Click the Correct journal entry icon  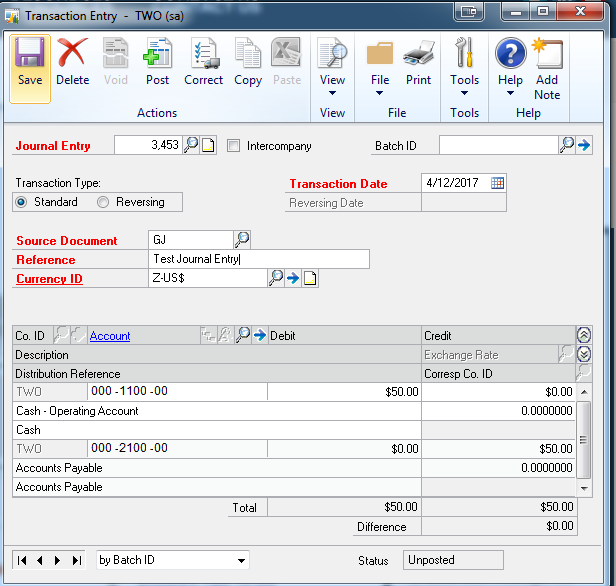pos(203,62)
